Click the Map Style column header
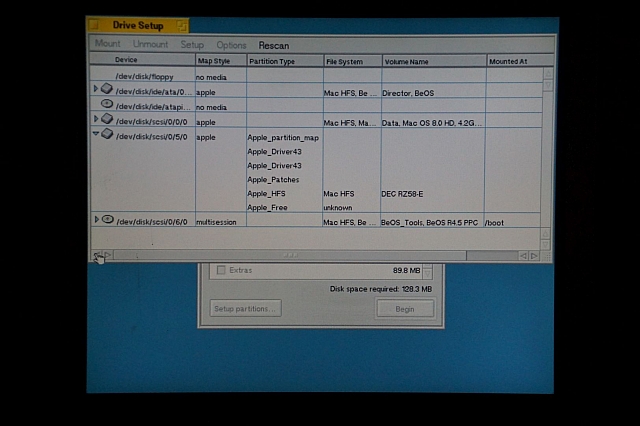The height and width of the screenshot is (426, 640). coord(221,61)
